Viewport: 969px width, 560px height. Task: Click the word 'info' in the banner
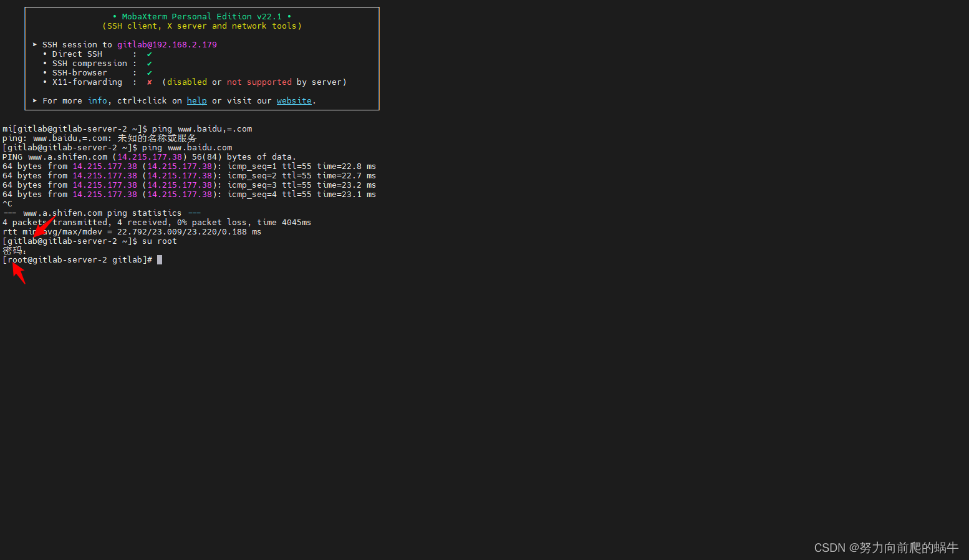(x=97, y=100)
